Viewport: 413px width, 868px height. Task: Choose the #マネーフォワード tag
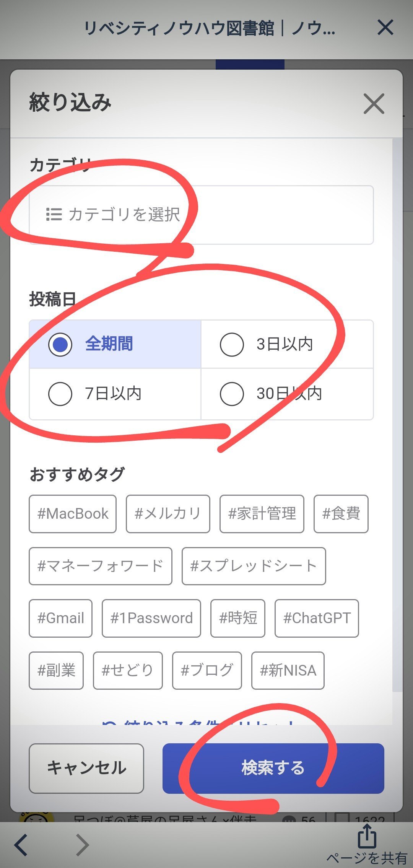pyautogui.click(x=101, y=566)
